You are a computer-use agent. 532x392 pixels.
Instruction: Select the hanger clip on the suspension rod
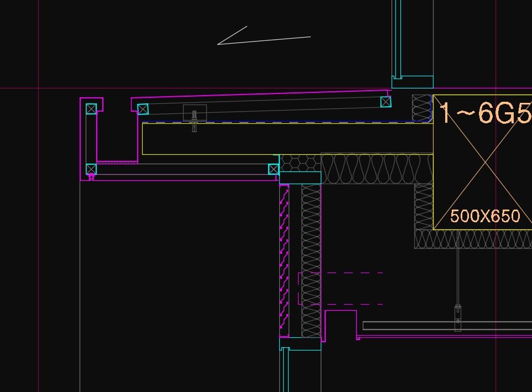tap(458, 313)
